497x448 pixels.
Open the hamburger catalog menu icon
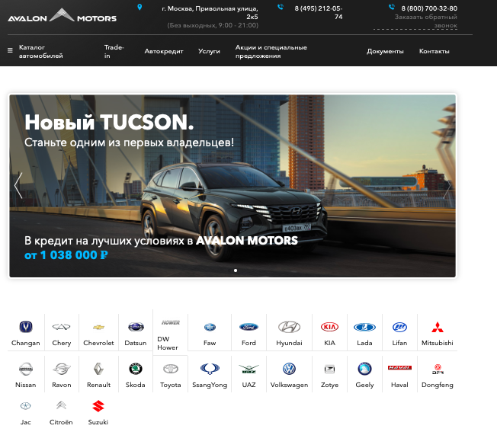coord(10,50)
